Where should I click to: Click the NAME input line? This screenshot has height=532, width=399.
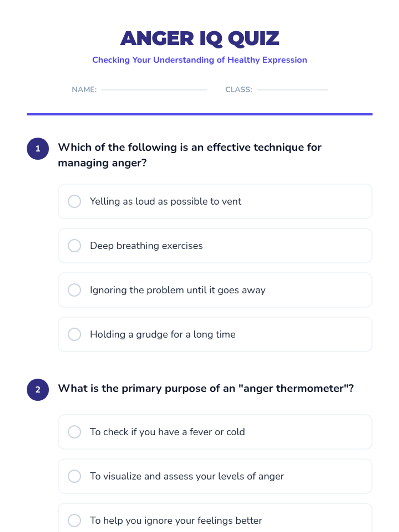coord(154,90)
